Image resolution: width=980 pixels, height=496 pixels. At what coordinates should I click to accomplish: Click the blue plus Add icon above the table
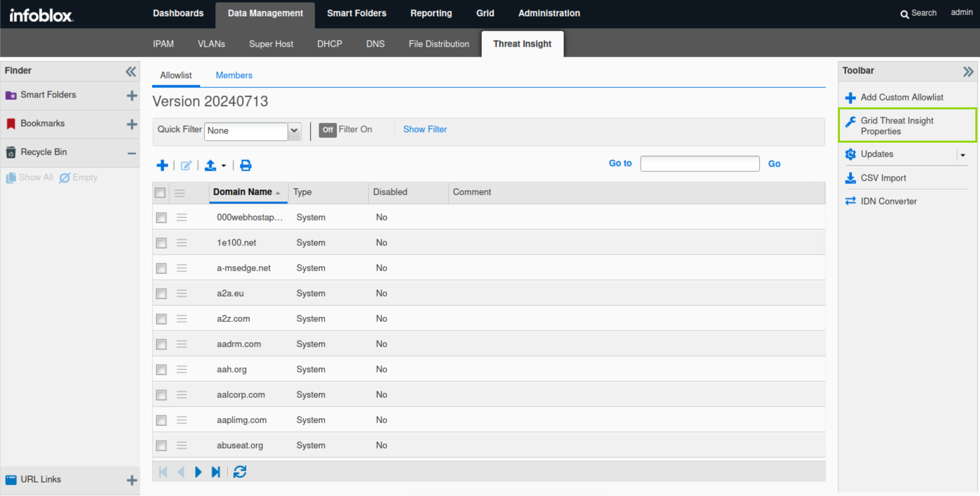[162, 165]
